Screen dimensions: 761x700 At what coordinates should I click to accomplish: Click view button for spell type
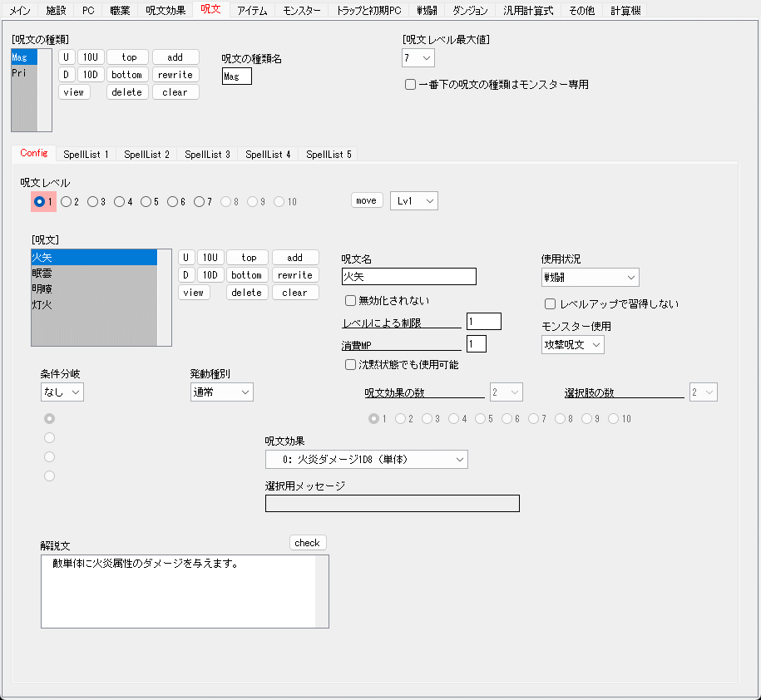[74, 92]
